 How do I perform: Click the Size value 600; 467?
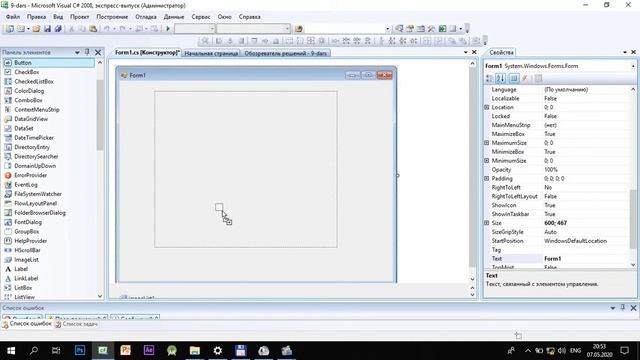[587, 223]
